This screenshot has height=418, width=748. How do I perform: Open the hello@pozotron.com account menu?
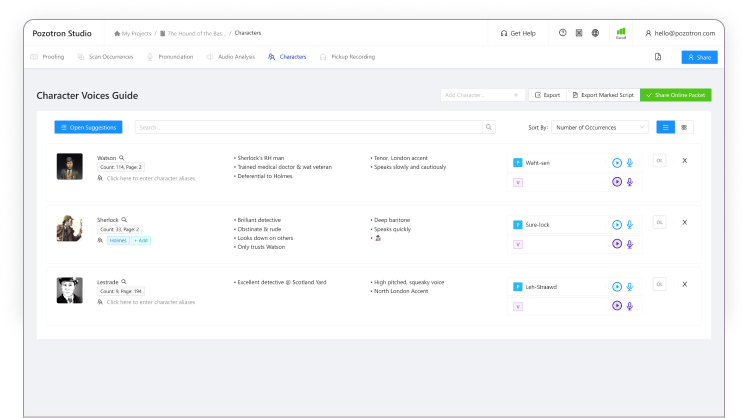(x=680, y=33)
